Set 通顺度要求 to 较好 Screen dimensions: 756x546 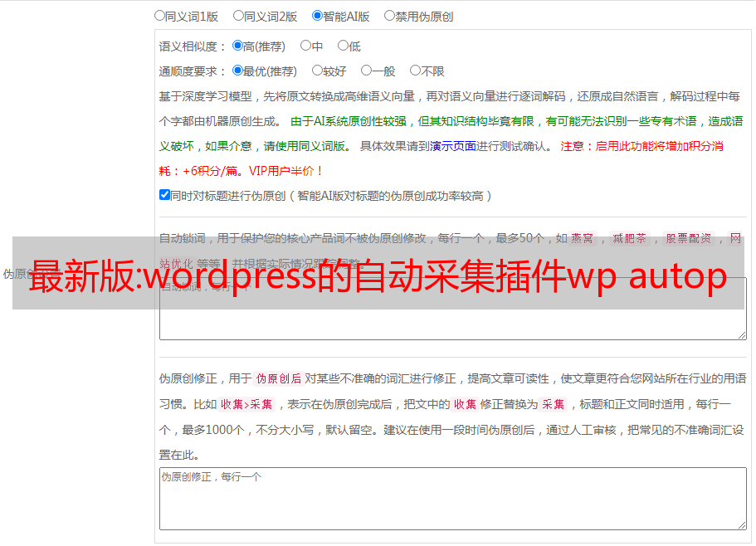(x=317, y=71)
